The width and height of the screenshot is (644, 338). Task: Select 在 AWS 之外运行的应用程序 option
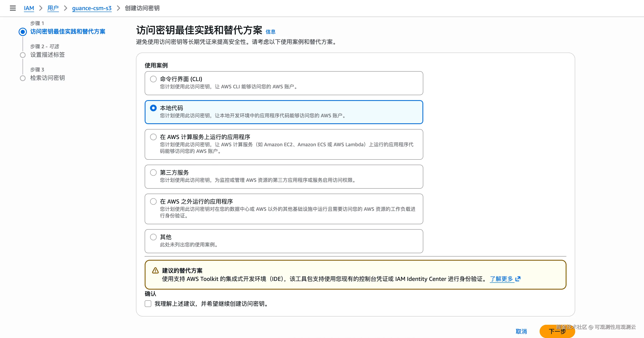153,201
